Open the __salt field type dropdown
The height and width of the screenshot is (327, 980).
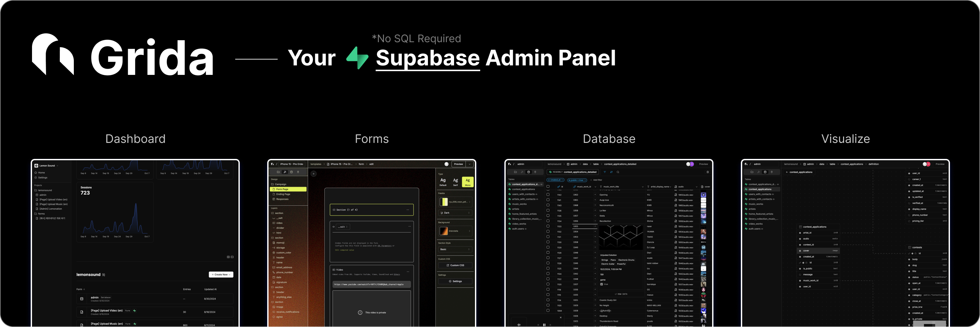click(x=343, y=227)
